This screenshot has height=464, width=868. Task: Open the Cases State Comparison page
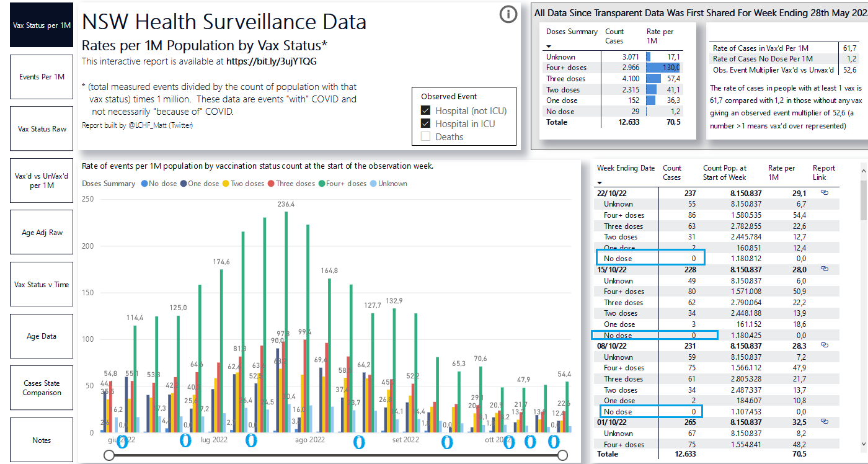click(x=42, y=388)
